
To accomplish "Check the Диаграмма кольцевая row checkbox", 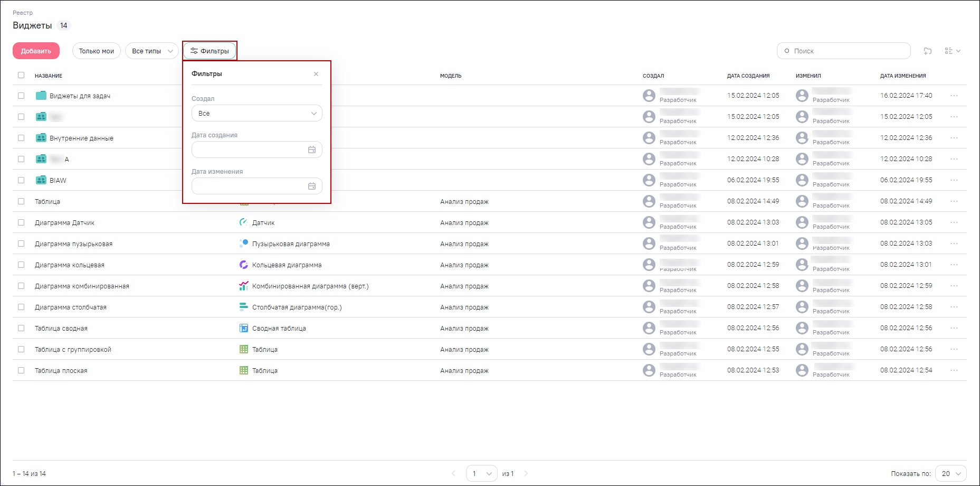I will [x=21, y=265].
